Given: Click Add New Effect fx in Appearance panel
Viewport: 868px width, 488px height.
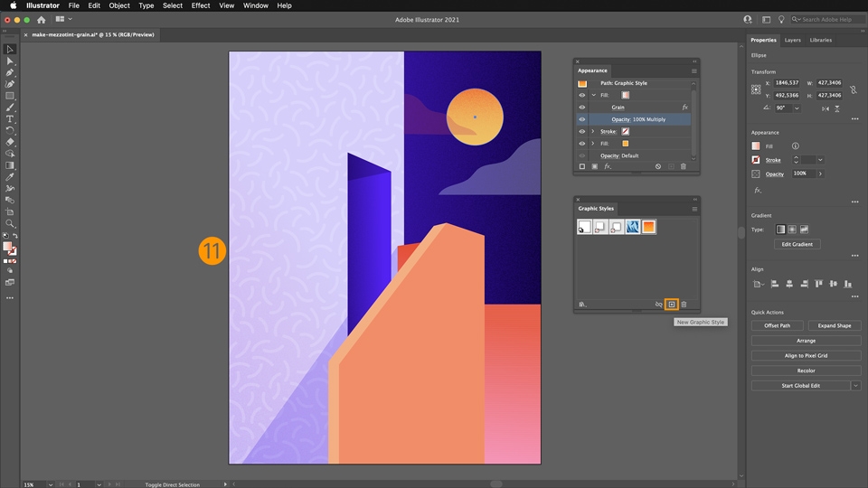Looking at the screenshot, I should click(x=608, y=166).
